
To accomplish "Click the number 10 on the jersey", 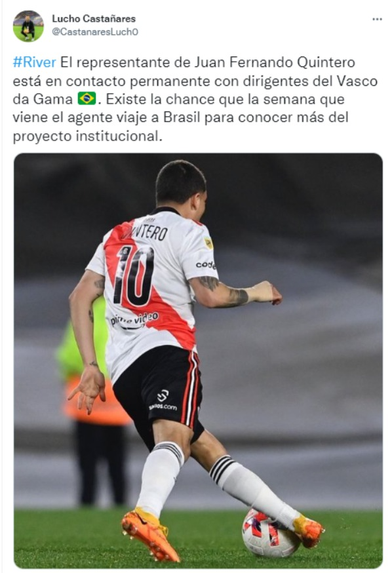I will point(134,275).
